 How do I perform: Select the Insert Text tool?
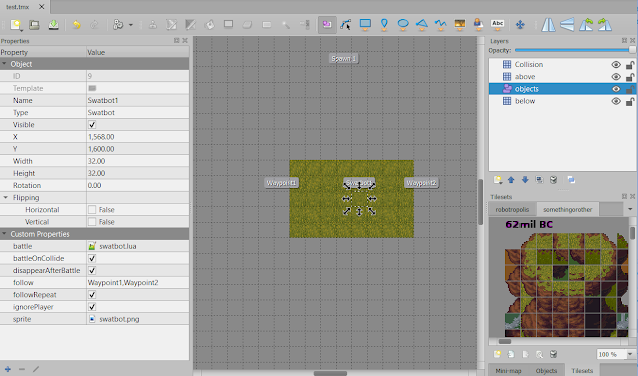[498, 24]
